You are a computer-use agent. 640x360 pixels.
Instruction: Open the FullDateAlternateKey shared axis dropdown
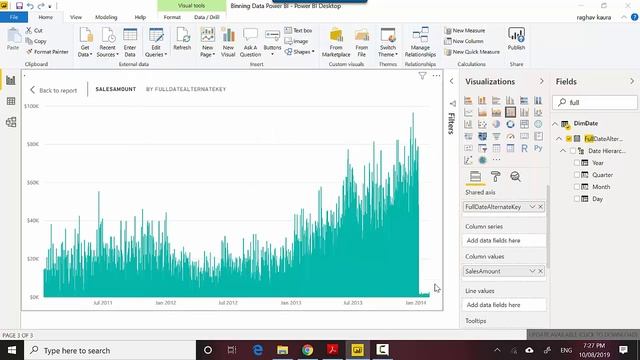(x=532, y=207)
